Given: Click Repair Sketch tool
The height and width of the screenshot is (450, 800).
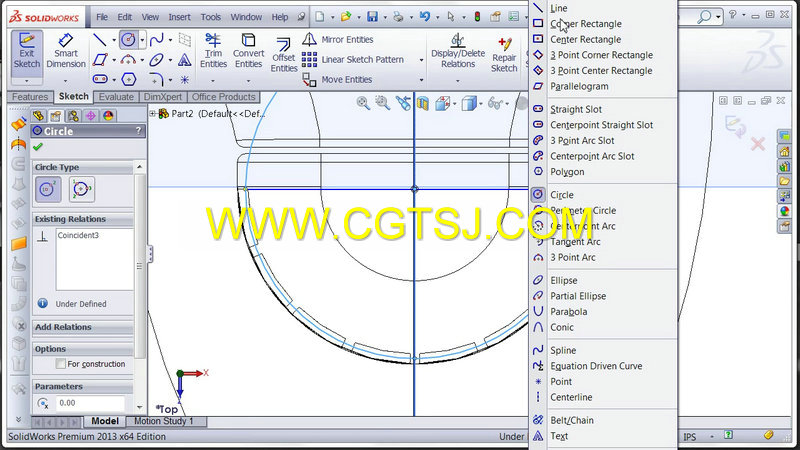Looking at the screenshot, I should click(504, 55).
